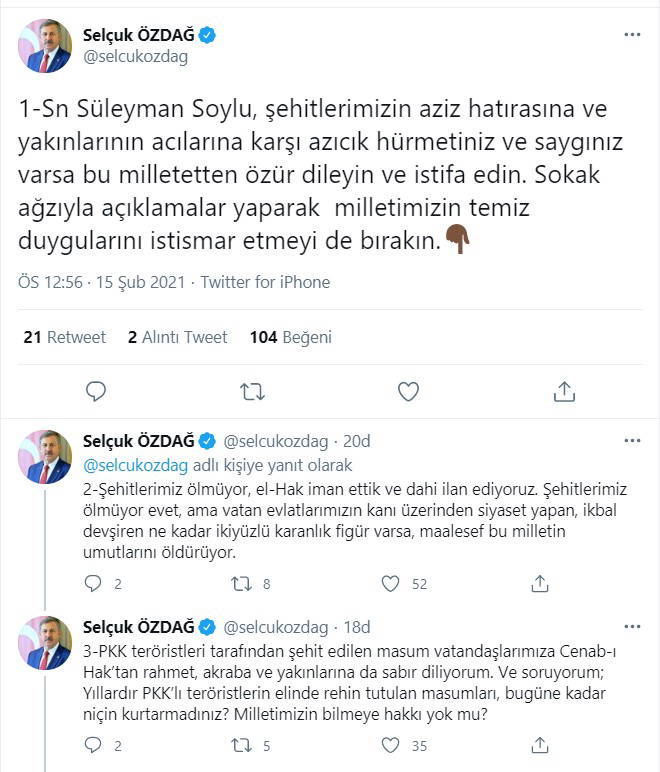Retweet the main Süleyman Soylu tweet
This screenshot has height=772, width=660.
tap(252, 390)
